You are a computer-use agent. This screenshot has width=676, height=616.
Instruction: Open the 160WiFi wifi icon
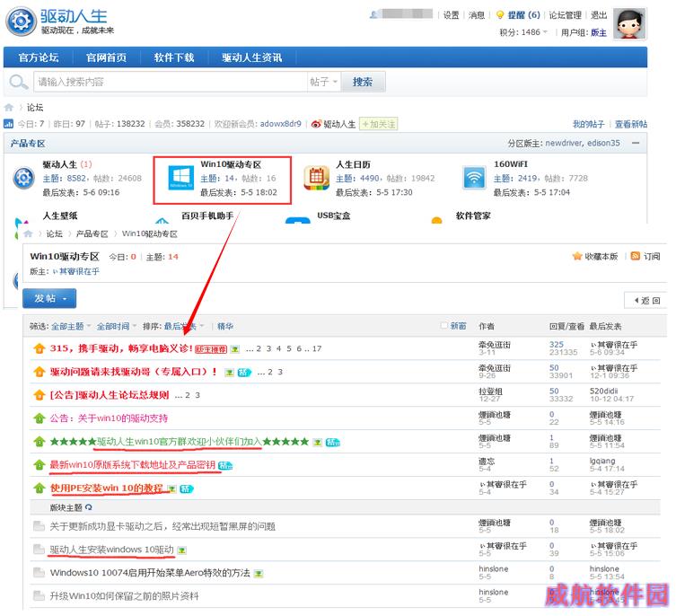(474, 178)
